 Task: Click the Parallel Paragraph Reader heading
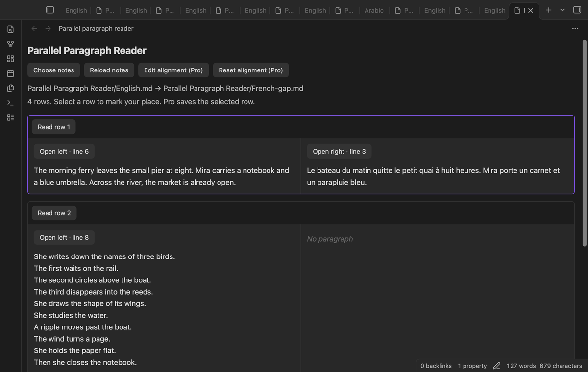pyautogui.click(x=87, y=51)
